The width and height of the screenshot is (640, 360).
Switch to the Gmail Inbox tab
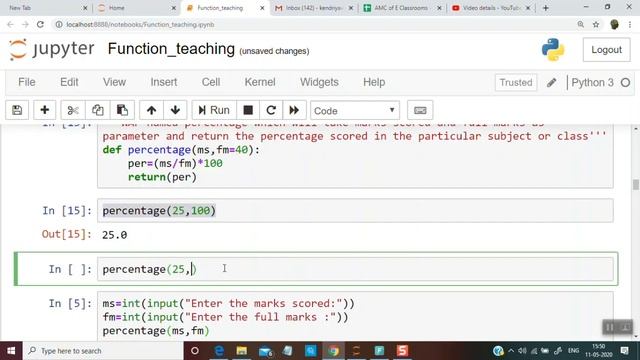pos(313,8)
